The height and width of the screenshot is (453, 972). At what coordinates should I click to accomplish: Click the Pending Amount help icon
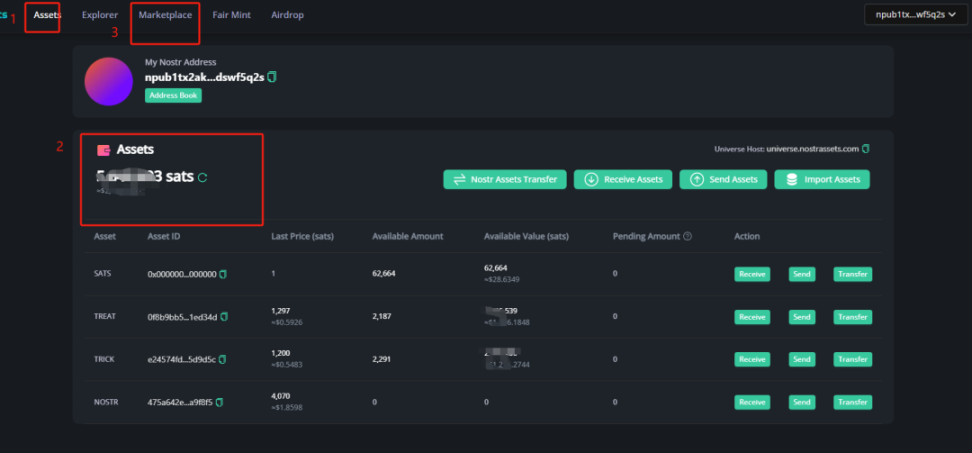point(687,237)
